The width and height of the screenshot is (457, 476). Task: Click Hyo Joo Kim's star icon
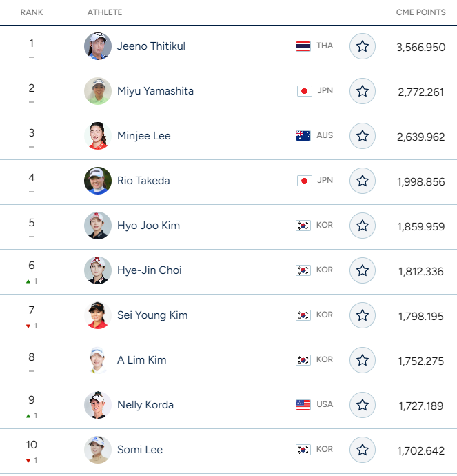coord(363,226)
